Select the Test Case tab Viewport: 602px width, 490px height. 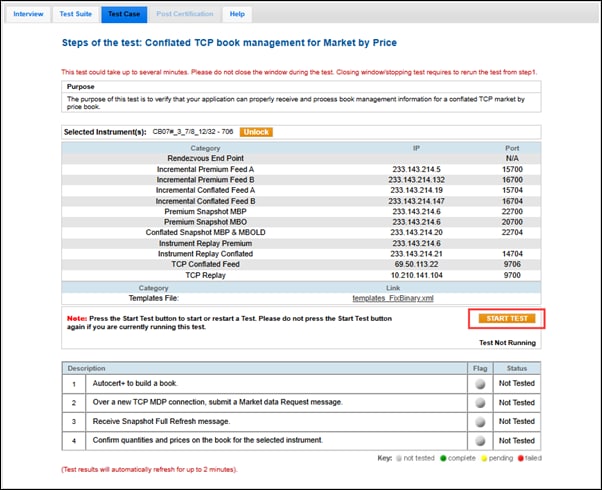pyautogui.click(x=123, y=14)
